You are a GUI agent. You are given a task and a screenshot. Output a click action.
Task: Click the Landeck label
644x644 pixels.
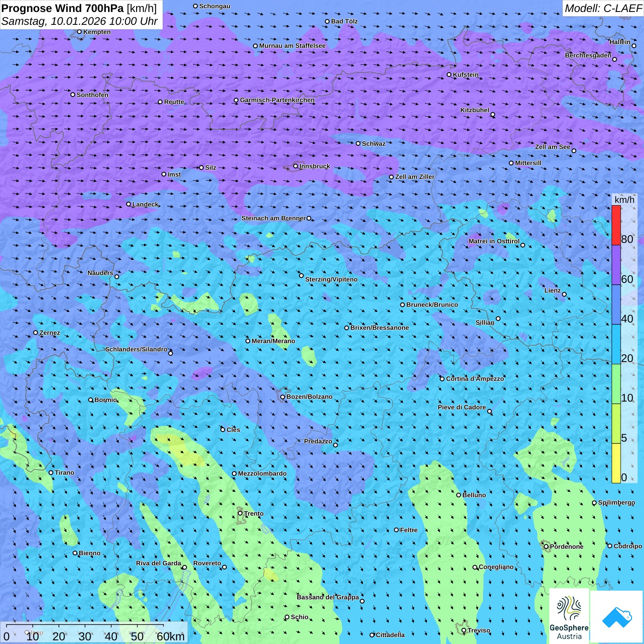point(145,204)
